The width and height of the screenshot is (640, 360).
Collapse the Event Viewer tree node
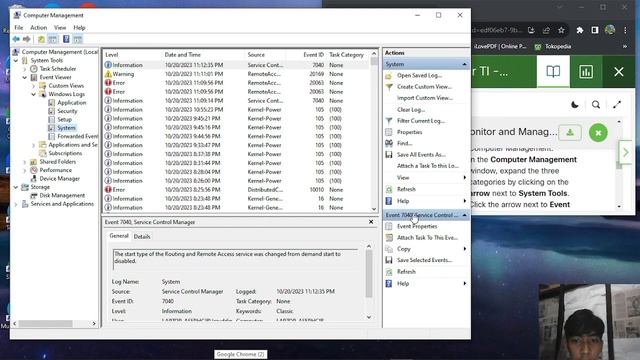(x=25, y=77)
